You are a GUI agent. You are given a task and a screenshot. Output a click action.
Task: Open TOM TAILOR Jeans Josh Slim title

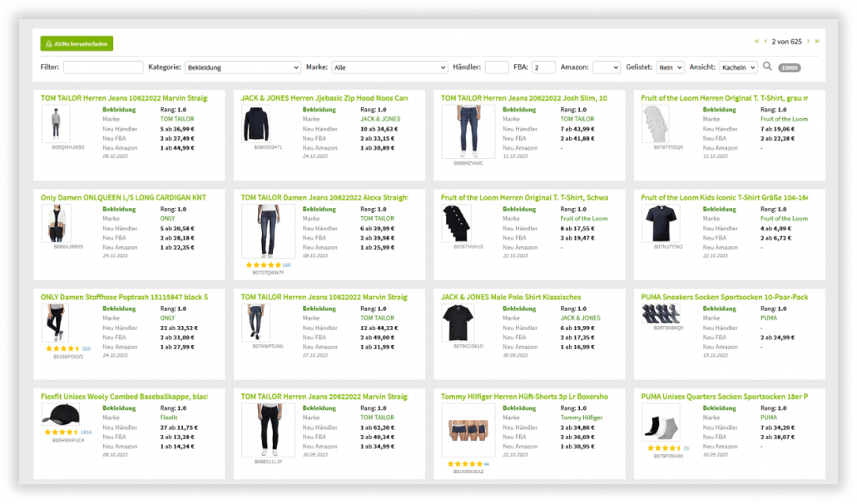tap(524, 98)
